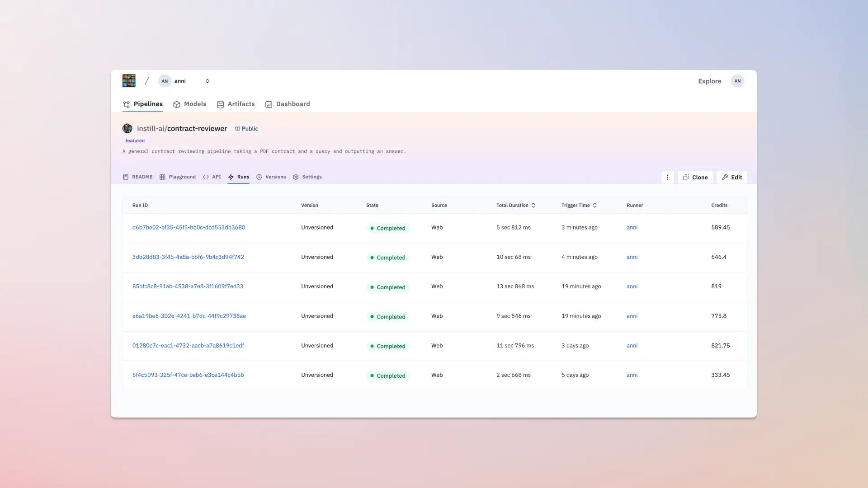Open the Playground tab
The width and height of the screenshot is (868, 488).
(178, 177)
